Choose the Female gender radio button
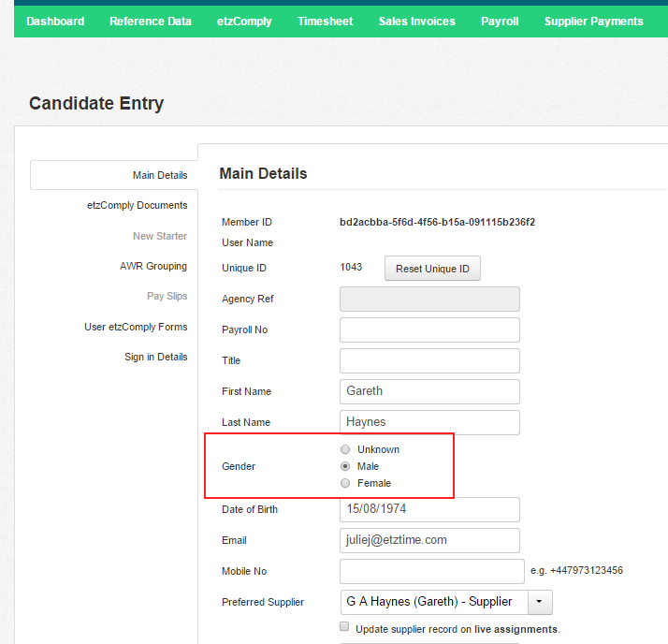 pyautogui.click(x=345, y=483)
